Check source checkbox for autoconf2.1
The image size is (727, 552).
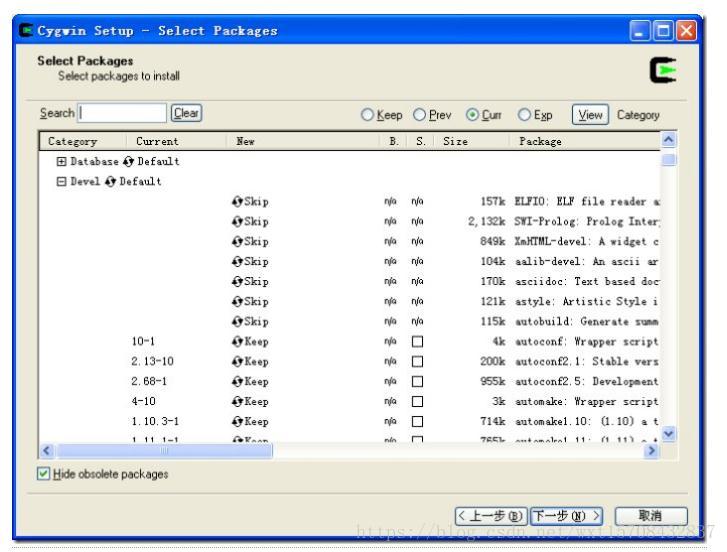[x=417, y=362]
